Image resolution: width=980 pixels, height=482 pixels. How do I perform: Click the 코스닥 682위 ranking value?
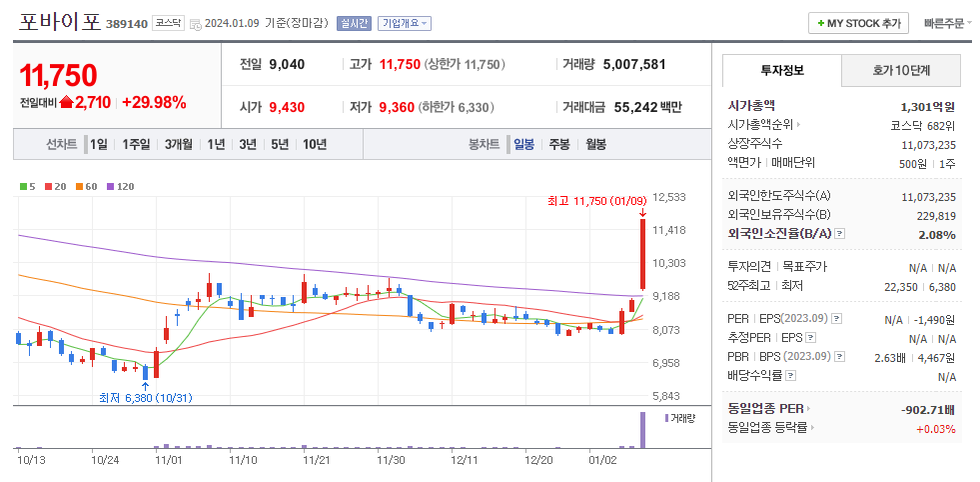point(924,125)
